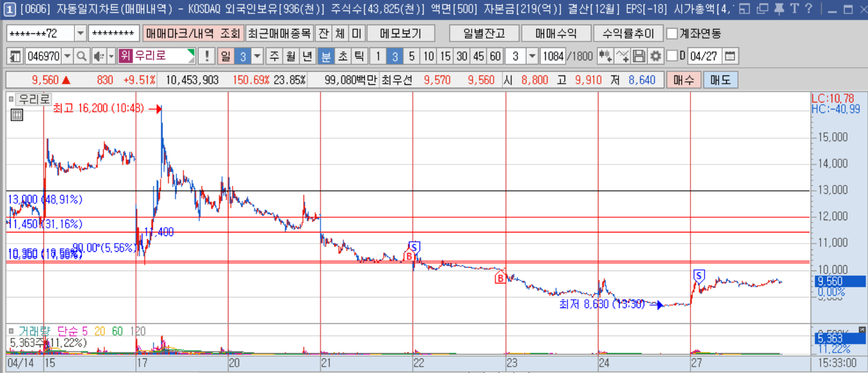868x373 pixels.
Task: Click the pink 매수 buy button
Action: click(684, 80)
